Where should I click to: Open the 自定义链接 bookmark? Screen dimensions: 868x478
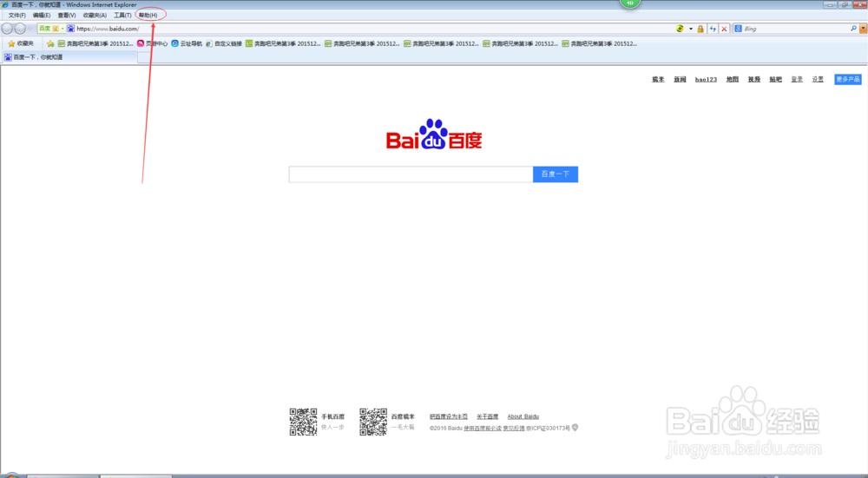point(224,43)
